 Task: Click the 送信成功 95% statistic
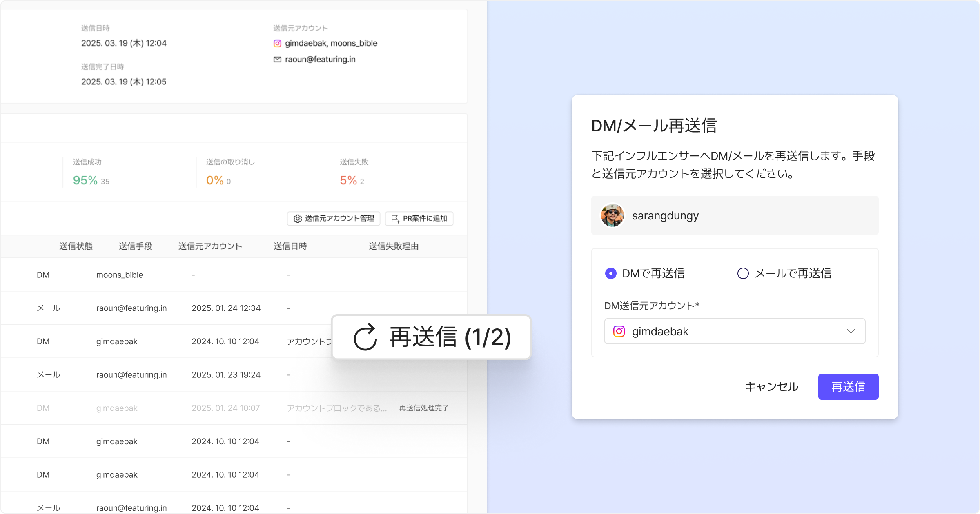tap(85, 180)
